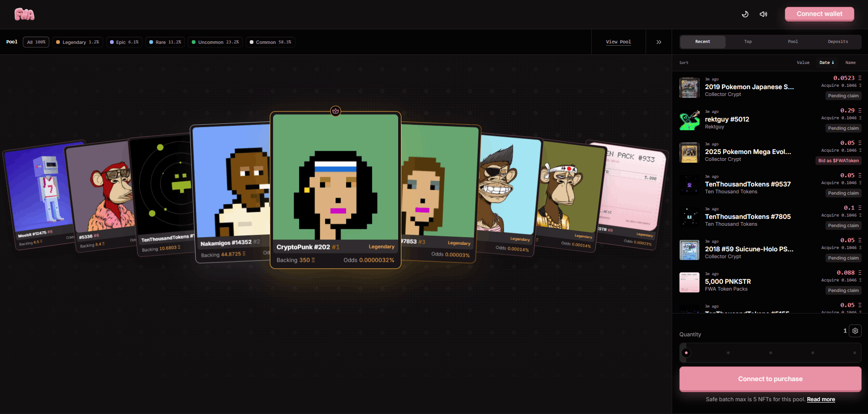Open rektguy #5012 thumbnail image

coord(689,120)
